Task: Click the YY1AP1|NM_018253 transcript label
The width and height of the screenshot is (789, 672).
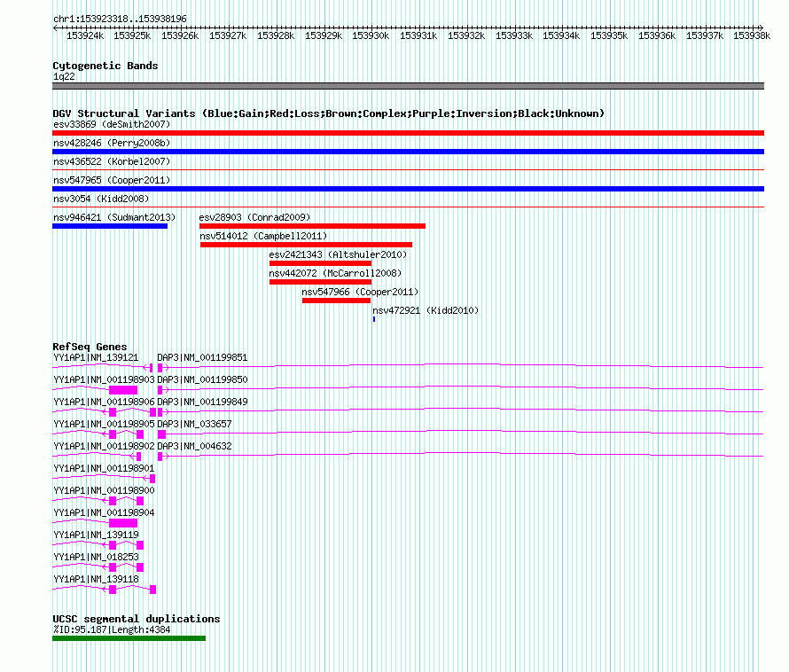Action: pos(96,557)
